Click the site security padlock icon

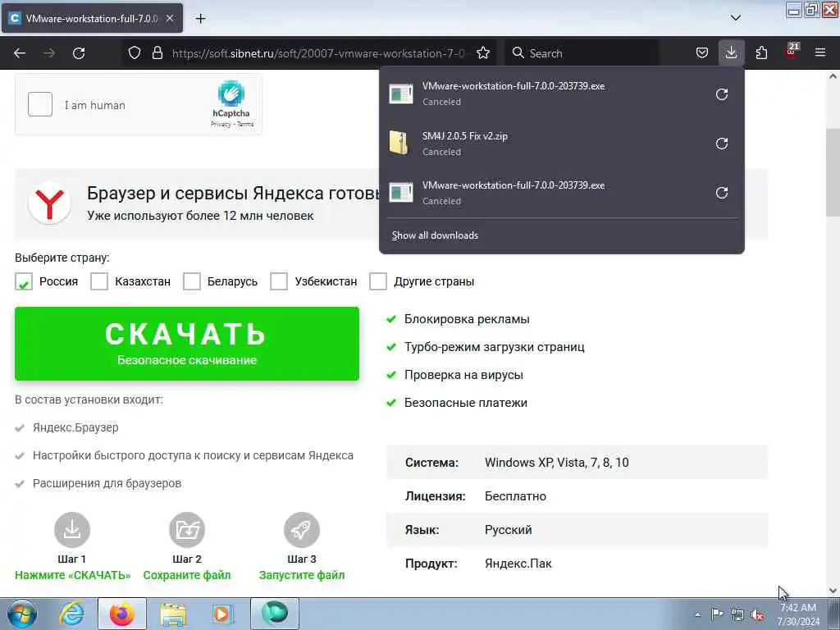point(157,53)
